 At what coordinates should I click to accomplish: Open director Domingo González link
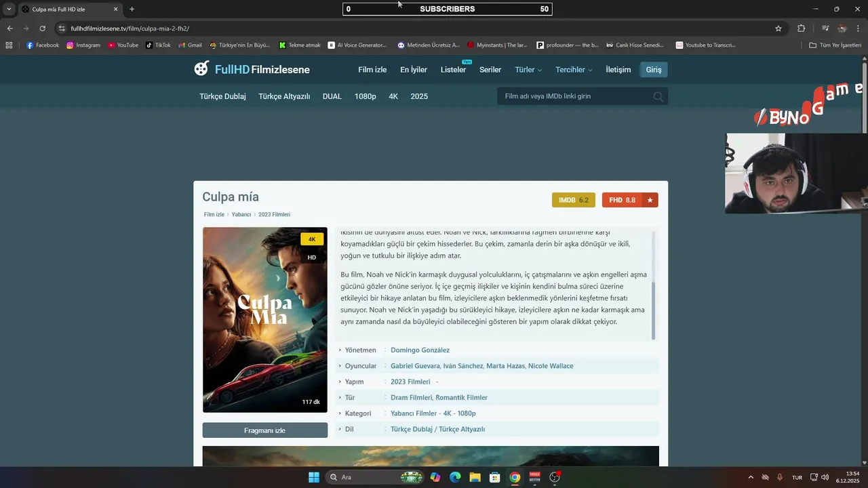pyautogui.click(x=420, y=350)
